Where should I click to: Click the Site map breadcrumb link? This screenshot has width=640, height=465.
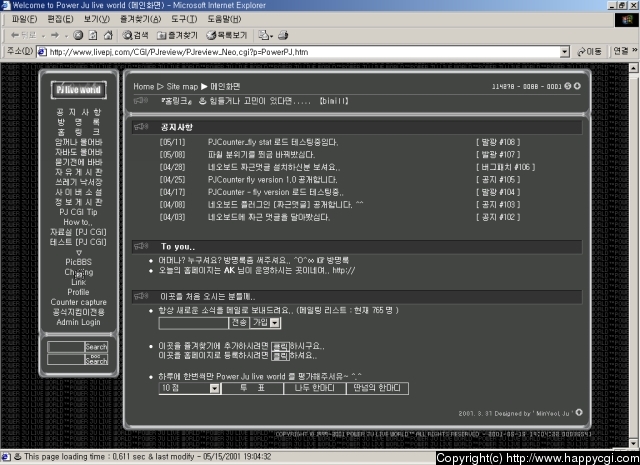182,87
